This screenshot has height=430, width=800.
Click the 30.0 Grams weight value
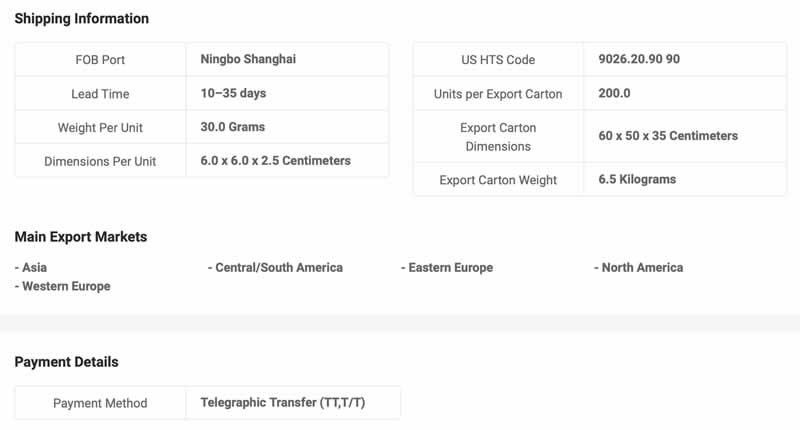(233, 127)
